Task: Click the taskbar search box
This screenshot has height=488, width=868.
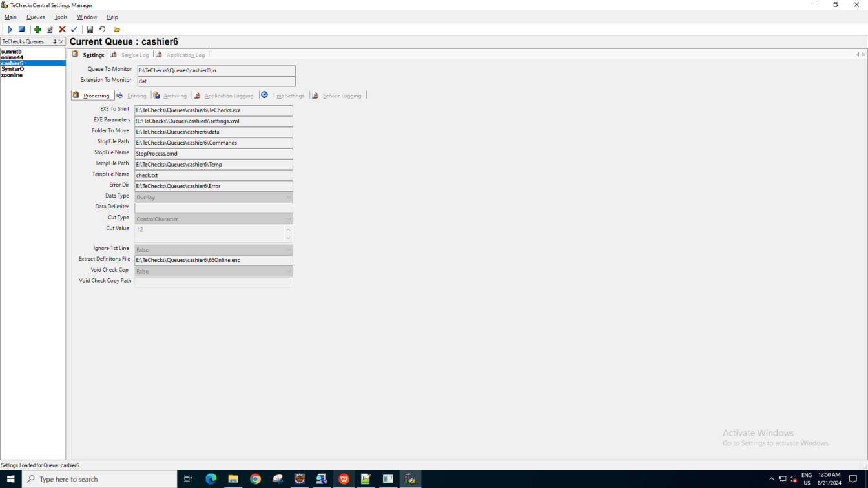Action: tap(99, 479)
